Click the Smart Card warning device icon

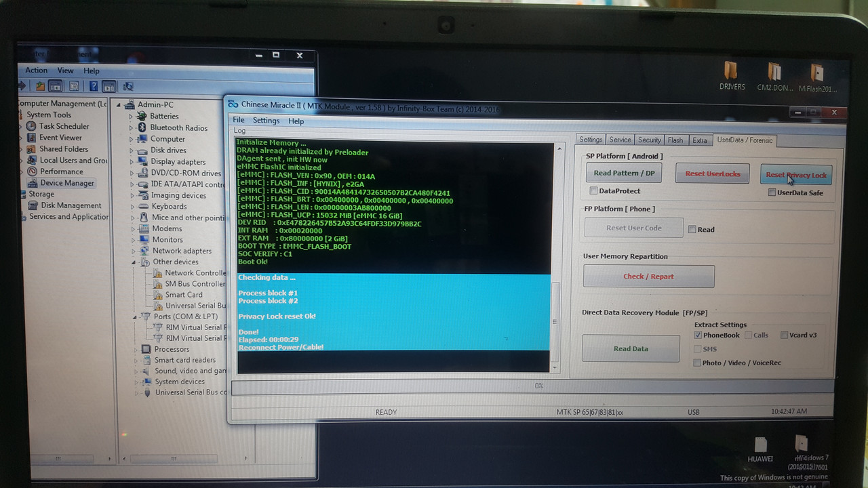(157, 295)
